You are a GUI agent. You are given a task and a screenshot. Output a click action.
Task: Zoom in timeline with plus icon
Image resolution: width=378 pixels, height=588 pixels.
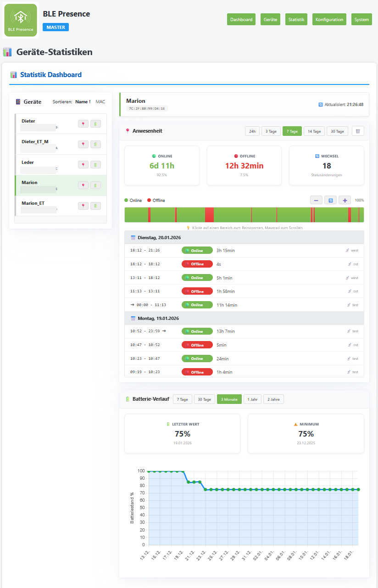345,200
